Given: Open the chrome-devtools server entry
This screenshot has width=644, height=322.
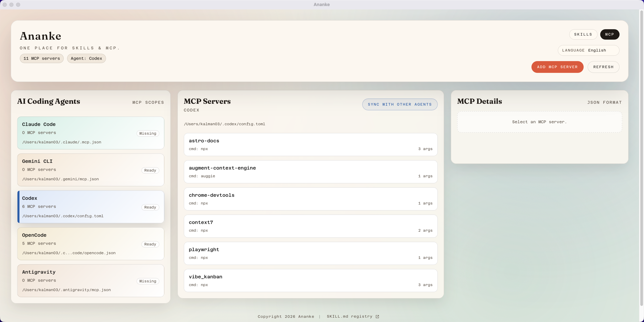Looking at the screenshot, I should 310,199.
